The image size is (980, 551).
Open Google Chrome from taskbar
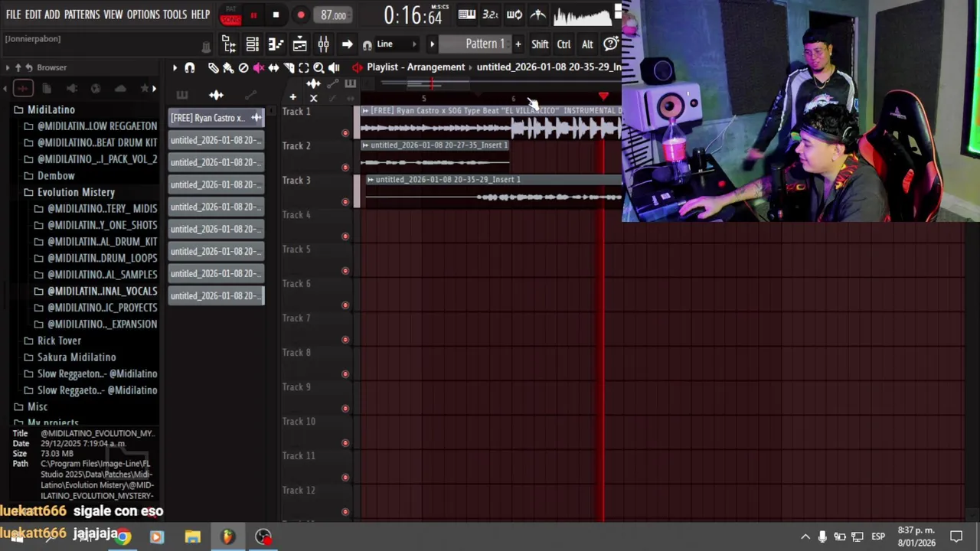point(122,536)
